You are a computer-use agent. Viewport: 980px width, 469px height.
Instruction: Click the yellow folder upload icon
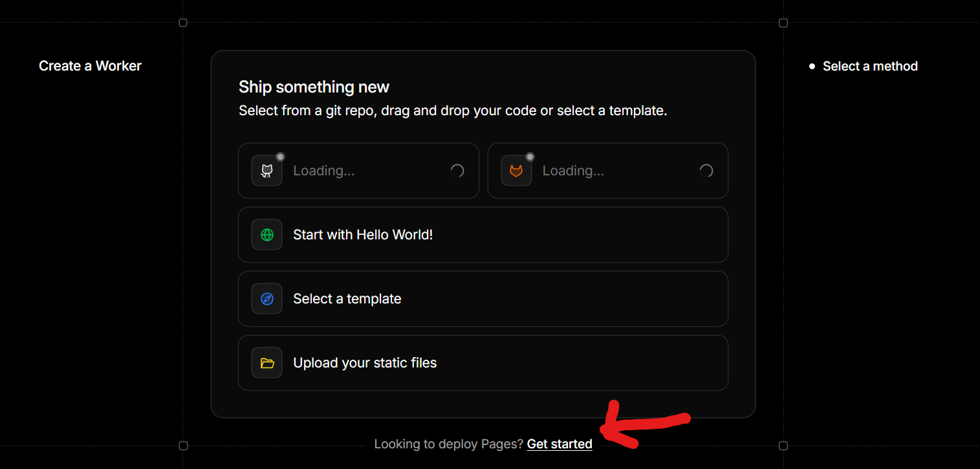(267, 363)
